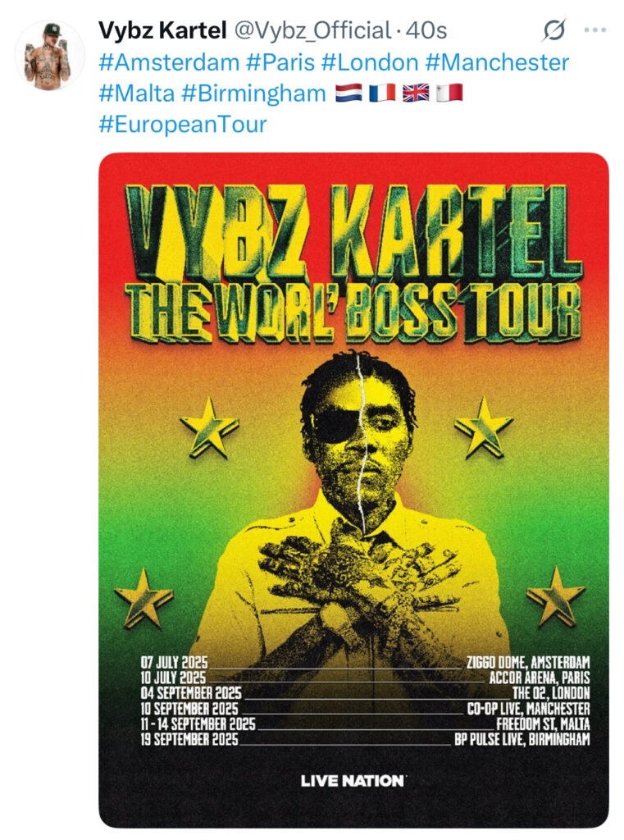624x840 pixels.
Task: Open the #Malta hashtag
Action: click(137, 94)
